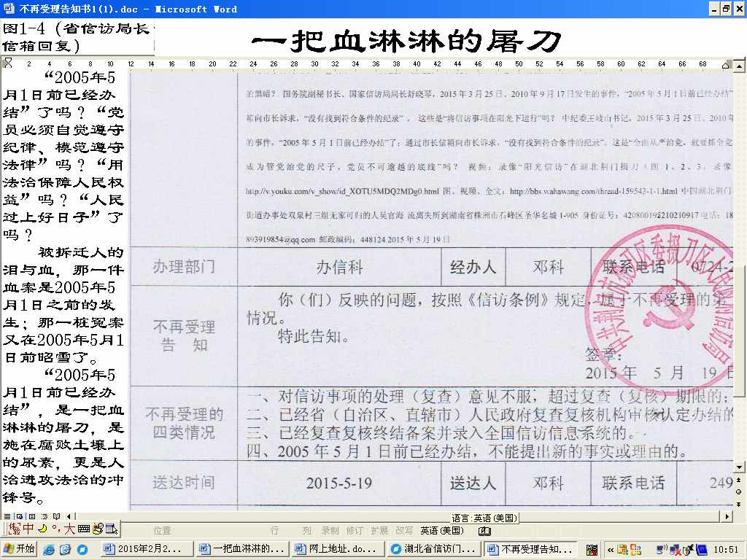This screenshot has width=747, height=560.
Task: Switch to the 湖北省信访门 taskbar window
Action: tap(433, 549)
